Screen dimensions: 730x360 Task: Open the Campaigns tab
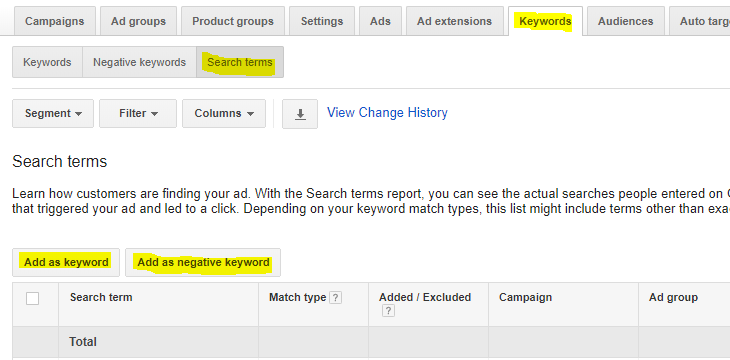54,21
